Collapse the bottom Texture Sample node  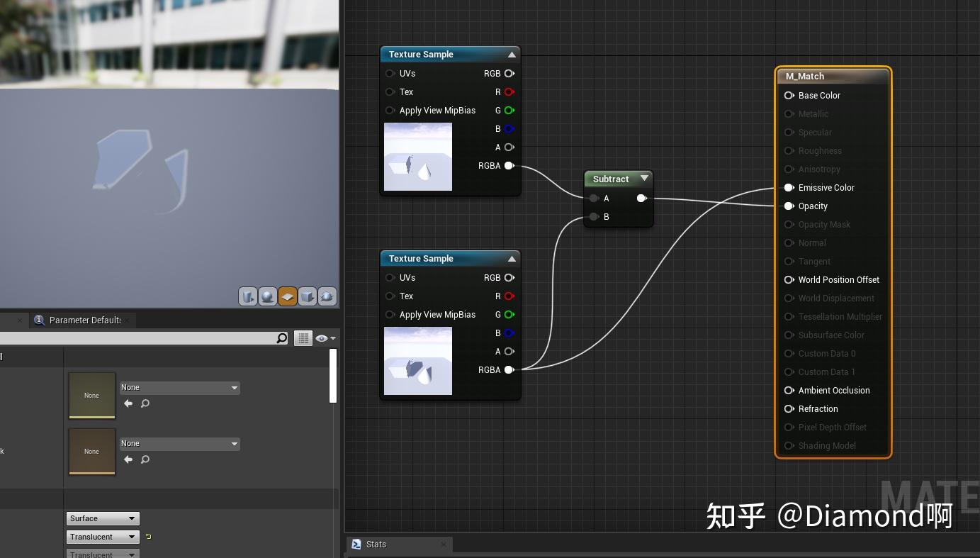[x=512, y=258]
